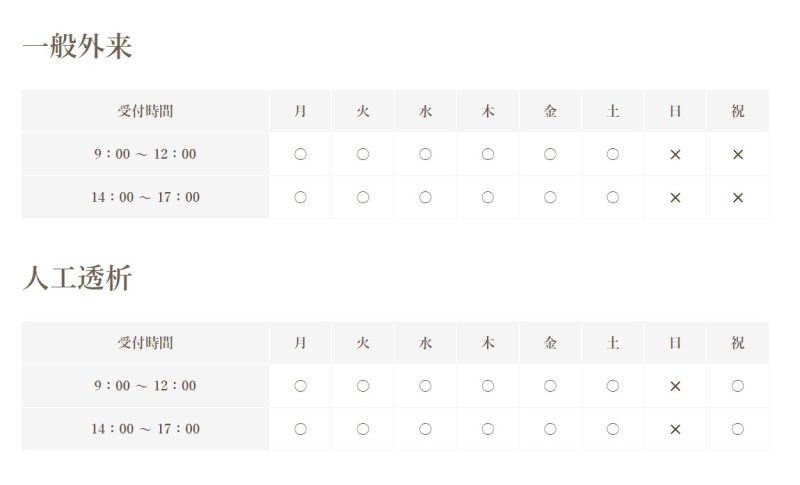Click the 9:00 ~ 12:00 cell under 一般外来
800x485 pixels.
pos(145,154)
